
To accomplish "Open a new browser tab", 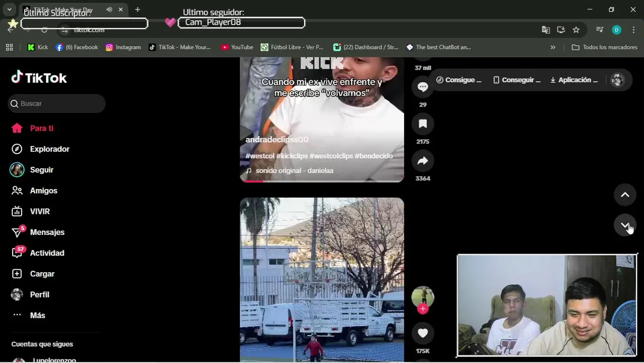I will (138, 10).
